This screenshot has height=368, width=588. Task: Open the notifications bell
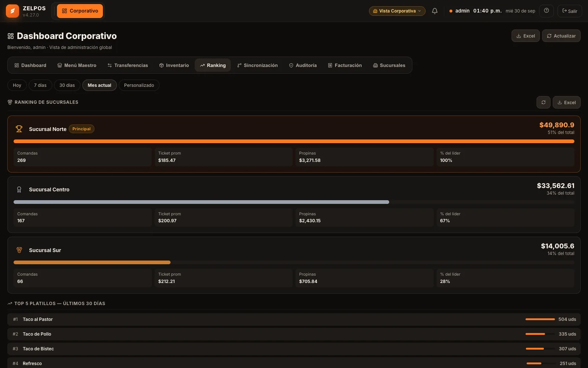(435, 11)
